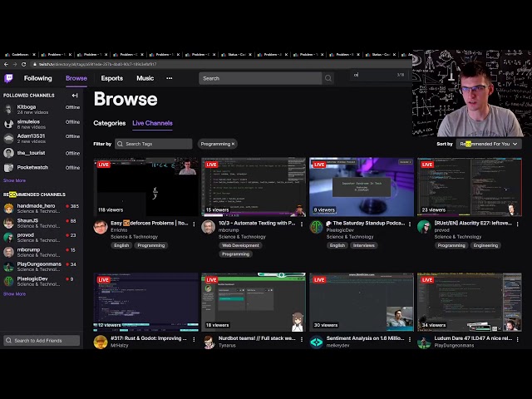Open provod avatar in stream grid
Viewport: 532px width, 399px height.
pyautogui.click(x=424, y=227)
